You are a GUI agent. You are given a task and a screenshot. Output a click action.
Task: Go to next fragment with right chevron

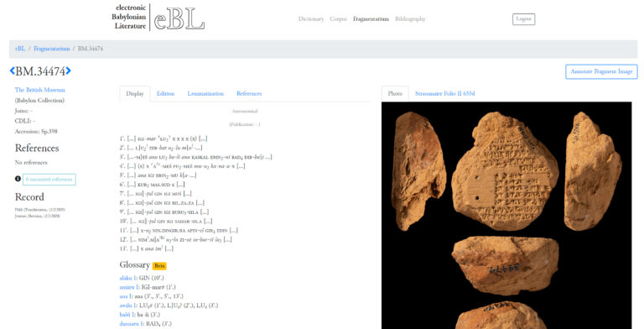68,71
